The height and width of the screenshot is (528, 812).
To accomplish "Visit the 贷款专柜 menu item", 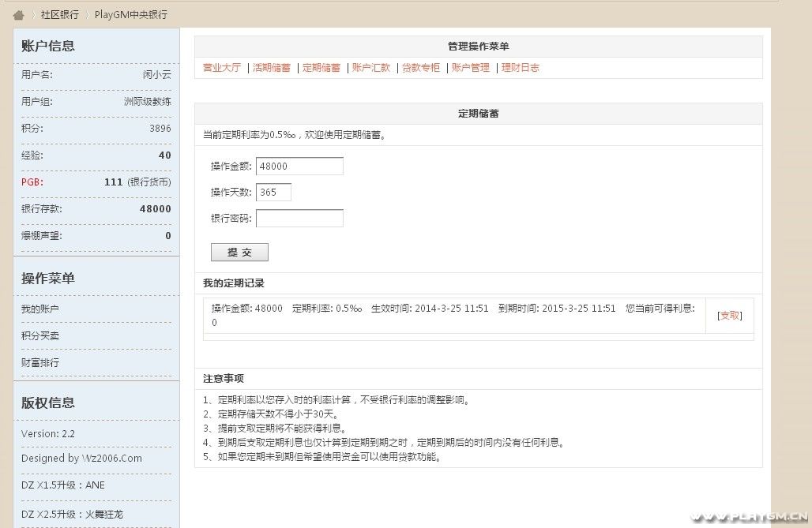I will [421, 68].
